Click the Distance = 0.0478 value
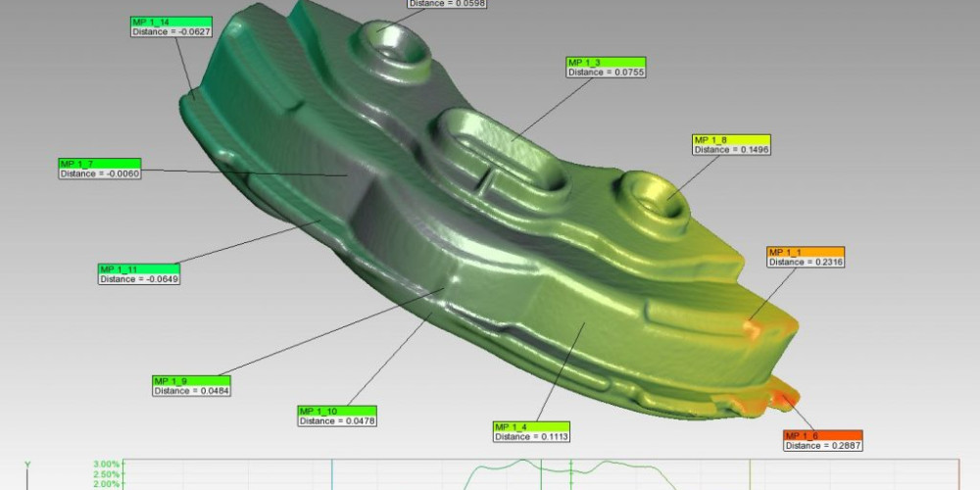 point(337,421)
